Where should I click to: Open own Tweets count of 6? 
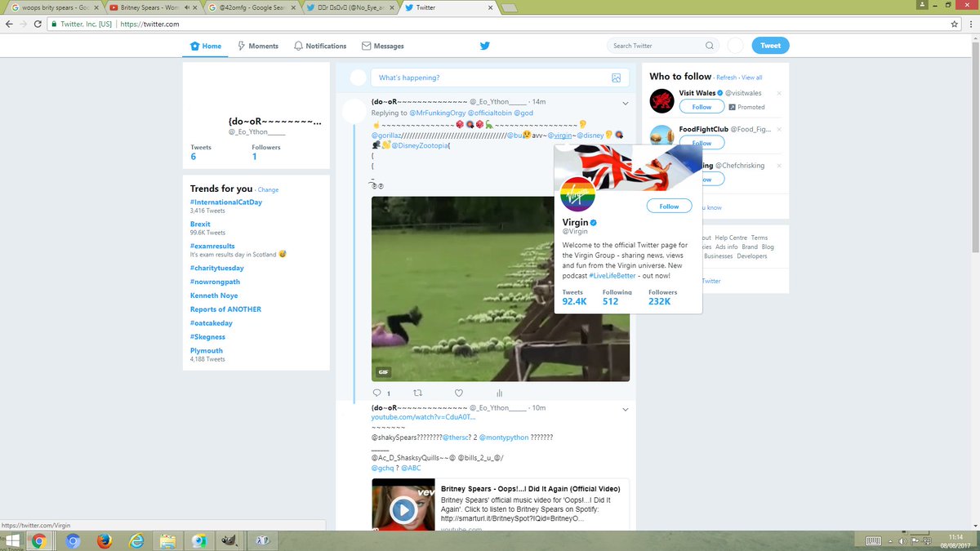click(x=201, y=153)
